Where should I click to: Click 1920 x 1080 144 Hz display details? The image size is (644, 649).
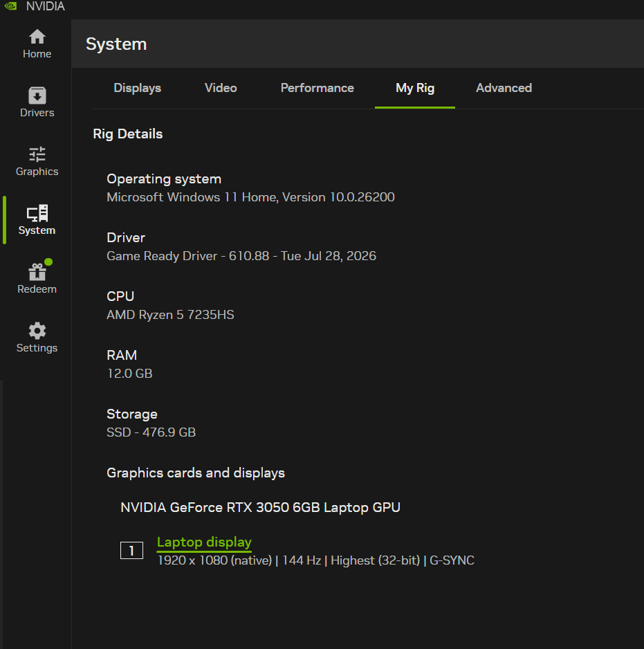tap(316, 560)
